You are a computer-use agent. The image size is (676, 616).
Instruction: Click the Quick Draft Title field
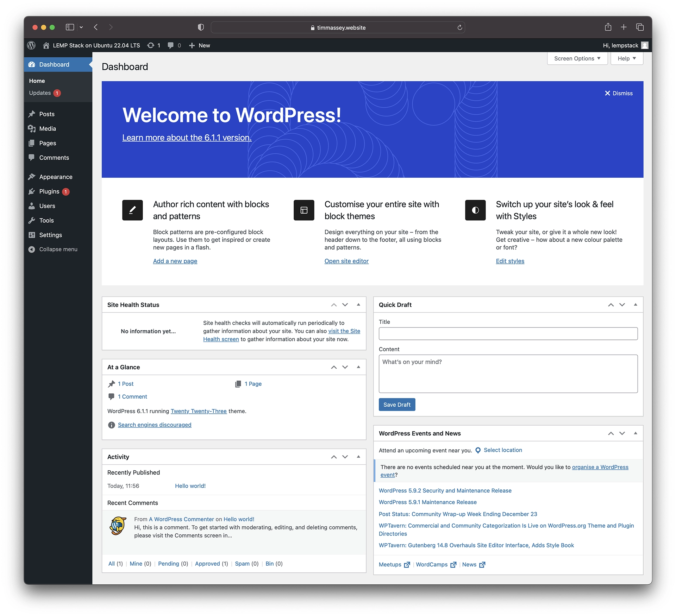point(508,334)
